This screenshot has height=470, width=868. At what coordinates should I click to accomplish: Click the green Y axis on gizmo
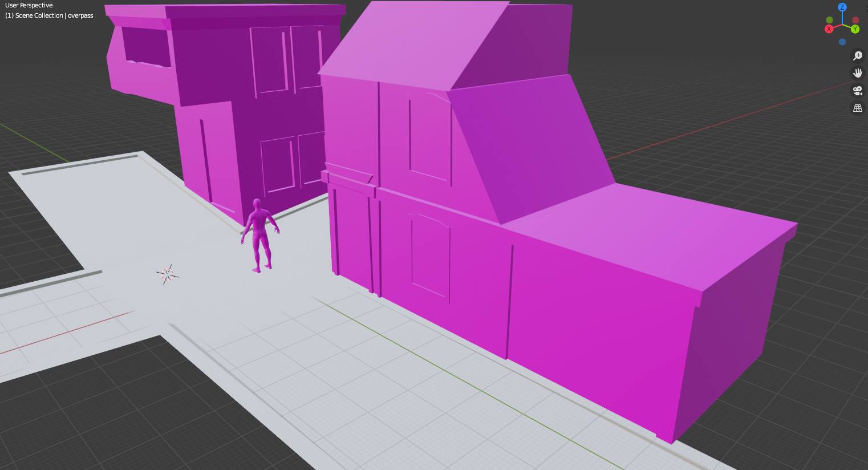coord(855,29)
